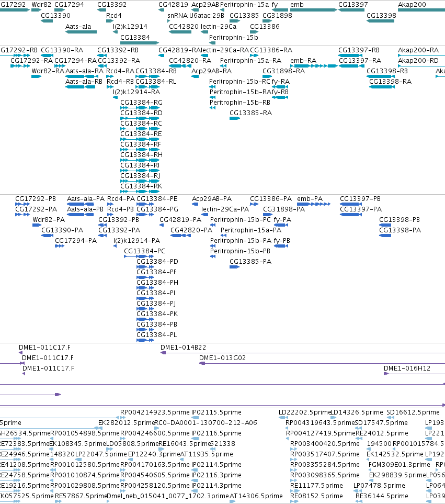This screenshot has height=504, width=445.
Task: Select transcript CG13384-RG
Action: (141, 102)
